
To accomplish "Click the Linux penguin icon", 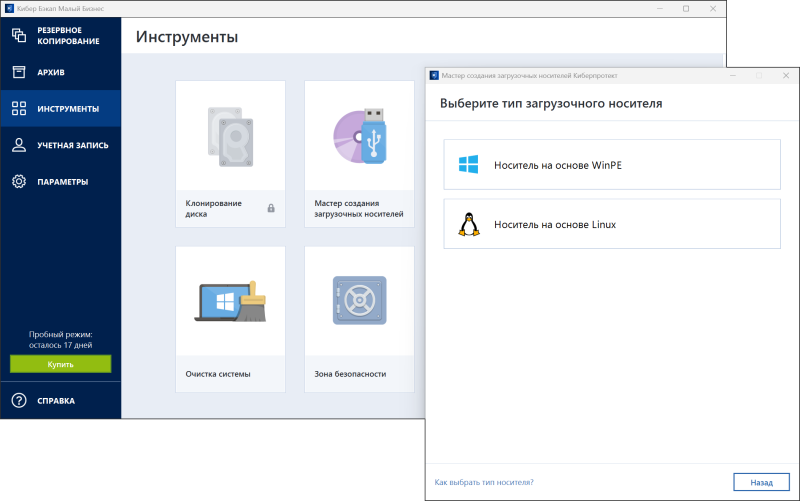I will [468, 225].
